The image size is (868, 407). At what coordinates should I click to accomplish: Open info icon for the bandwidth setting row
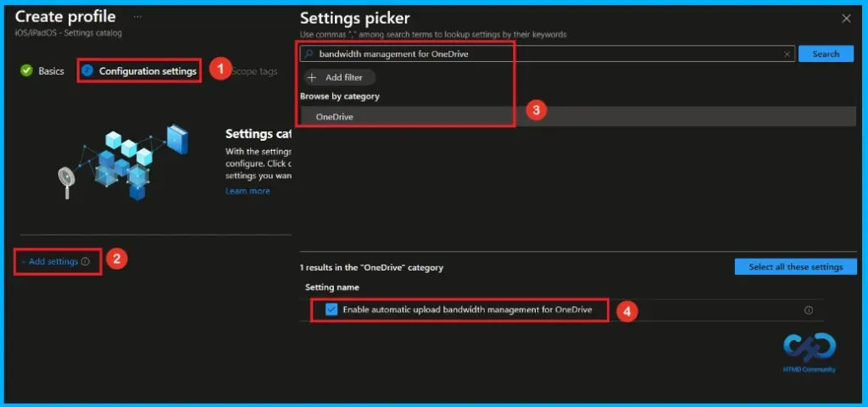coord(808,310)
